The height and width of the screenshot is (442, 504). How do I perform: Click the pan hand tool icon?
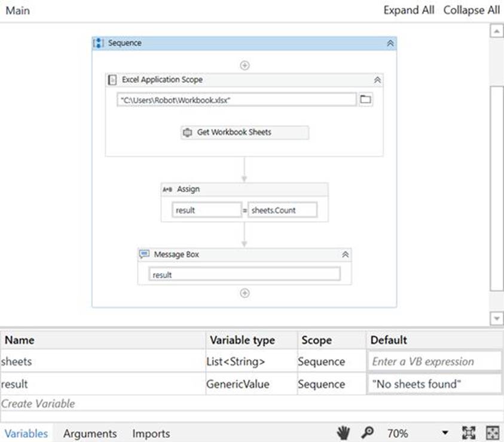click(343, 433)
